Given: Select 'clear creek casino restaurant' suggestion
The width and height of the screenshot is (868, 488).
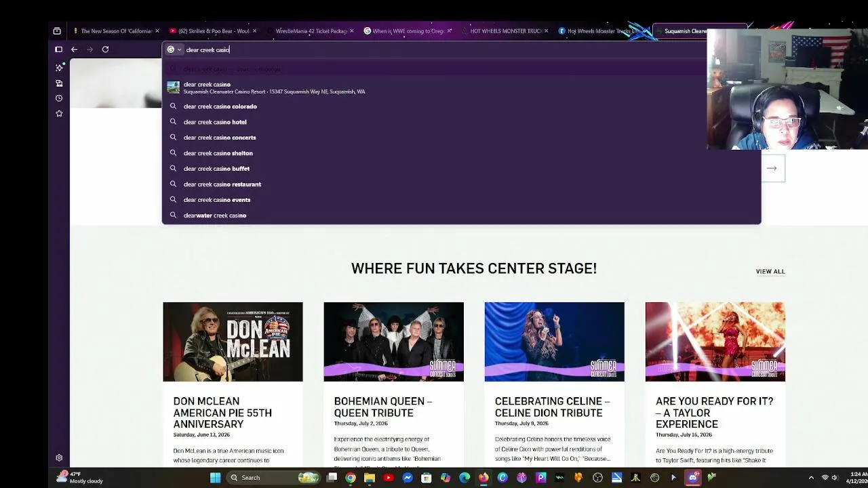Looking at the screenshot, I should coord(461,184).
